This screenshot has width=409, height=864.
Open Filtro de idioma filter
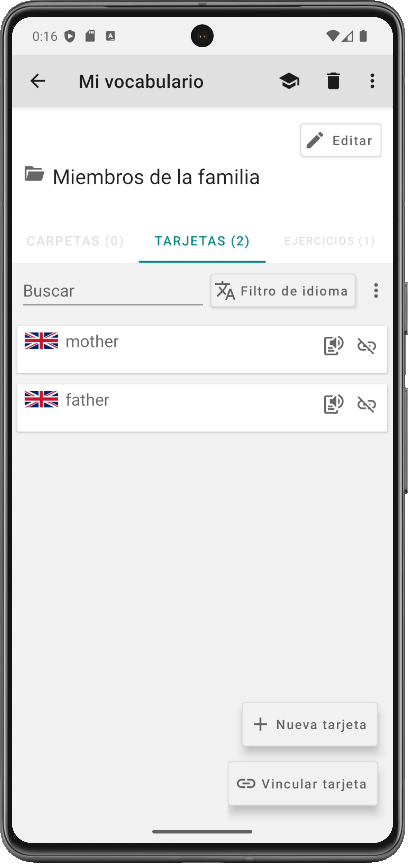[283, 291]
